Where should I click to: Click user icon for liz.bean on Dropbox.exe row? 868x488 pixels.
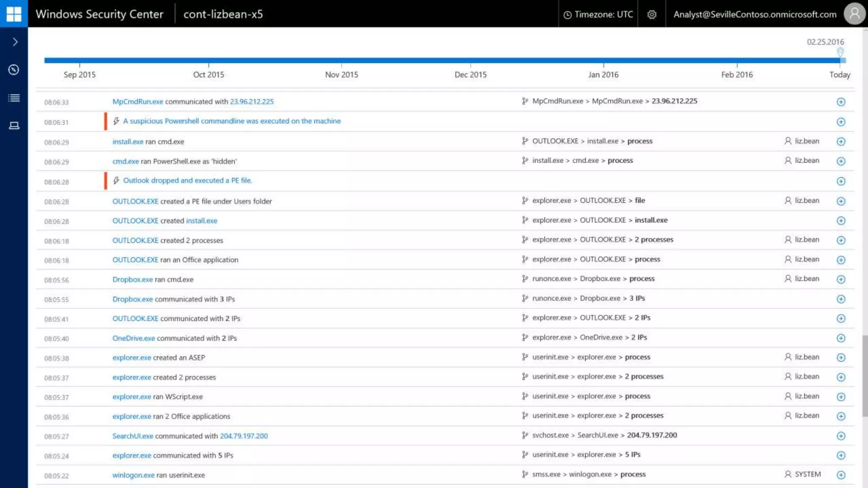click(x=787, y=279)
